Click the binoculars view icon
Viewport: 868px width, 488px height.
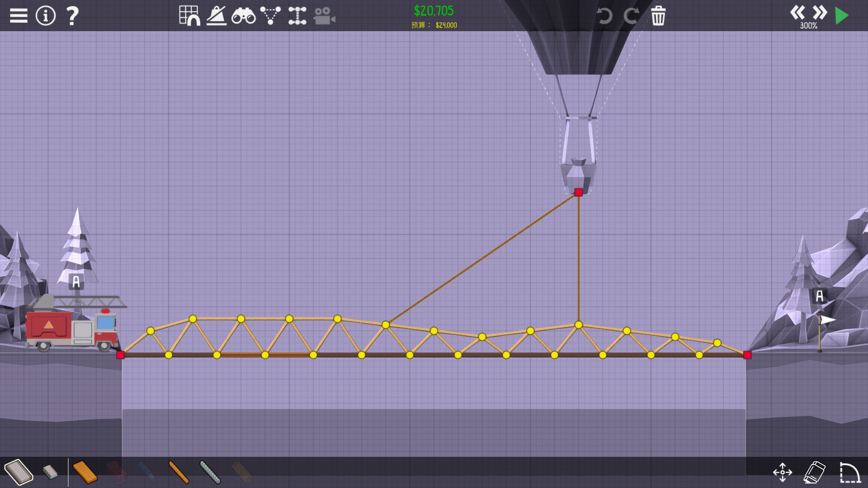(x=243, y=16)
